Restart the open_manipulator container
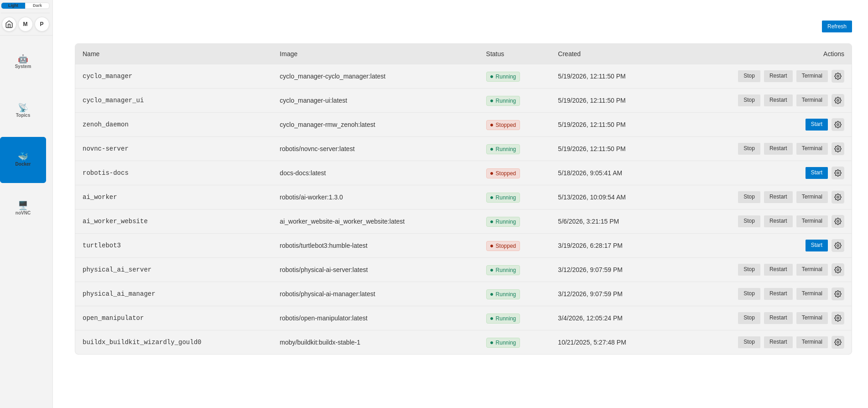Image resolution: width=868 pixels, height=408 pixels. pyautogui.click(x=778, y=318)
